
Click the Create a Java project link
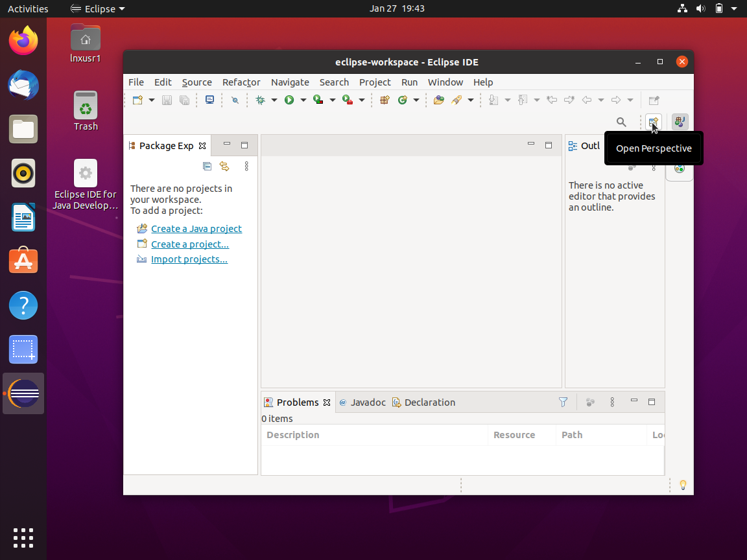(196, 229)
